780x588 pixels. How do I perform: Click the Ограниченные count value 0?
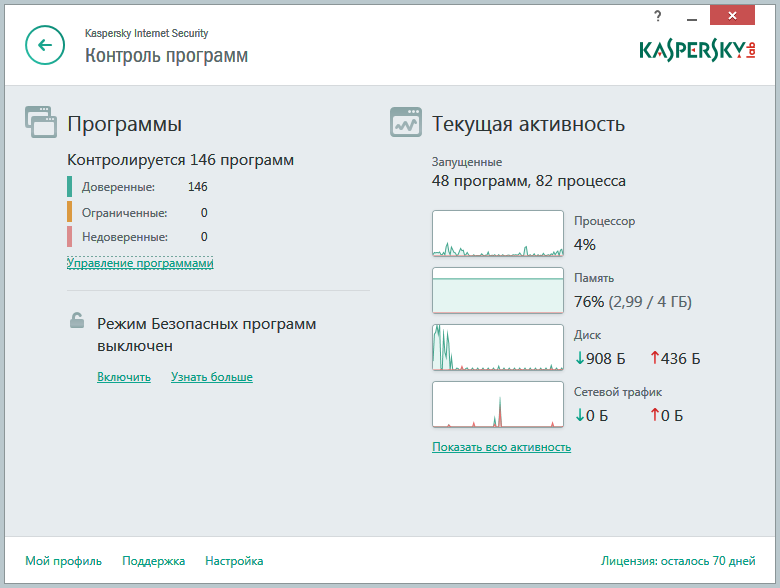click(x=204, y=213)
